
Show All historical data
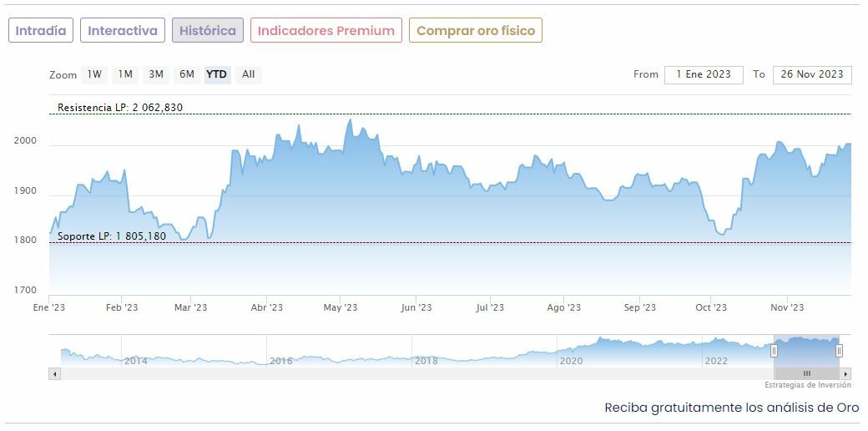pos(249,74)
